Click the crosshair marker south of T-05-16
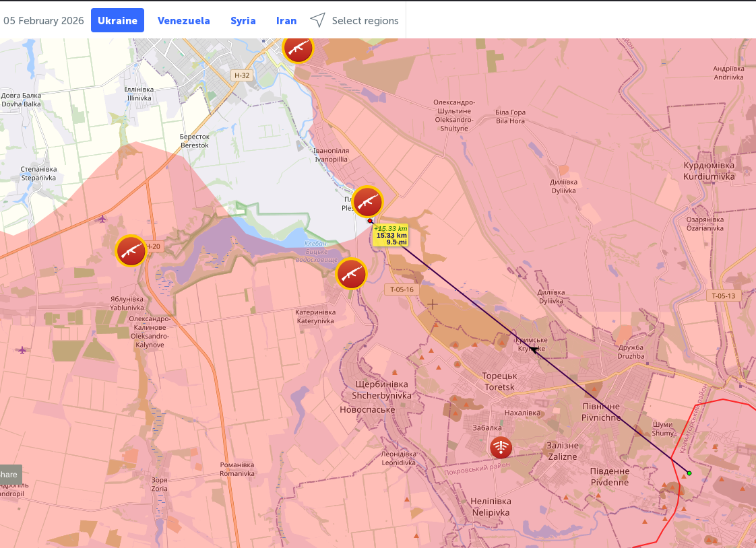This screenshot has width=756, height=548. pyautogui.click(x=432, y=304)
